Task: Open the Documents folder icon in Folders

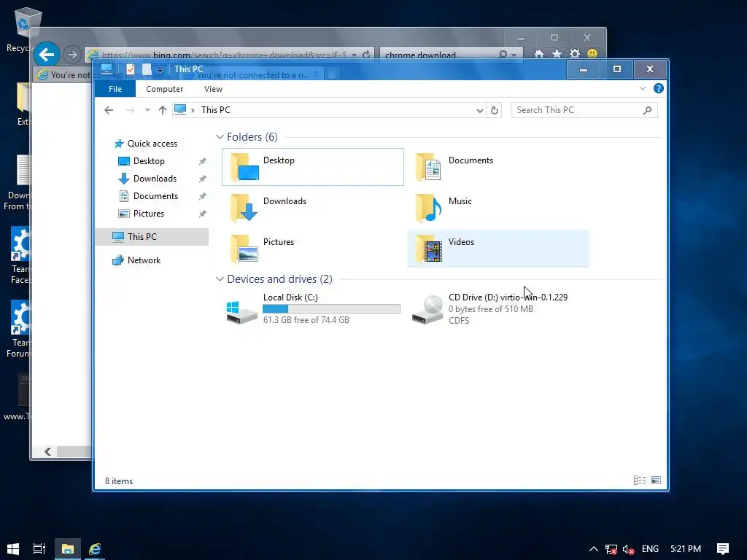Action: [x=428, y=167]
